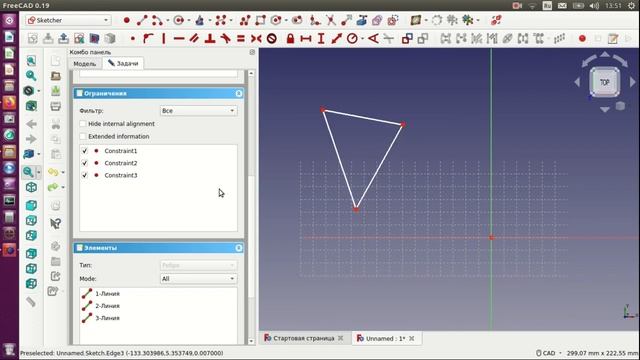Expand the undo history dropdown arrow
Viewport: 640px width, 360px height.
(63, 172)
